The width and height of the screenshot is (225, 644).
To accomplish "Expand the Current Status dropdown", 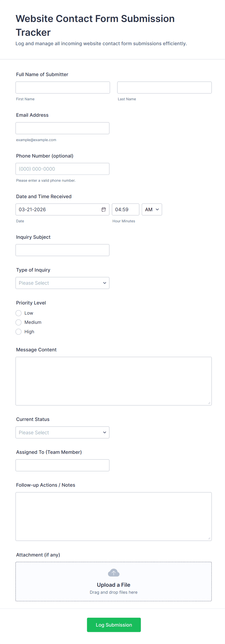I will click(62, 432).
